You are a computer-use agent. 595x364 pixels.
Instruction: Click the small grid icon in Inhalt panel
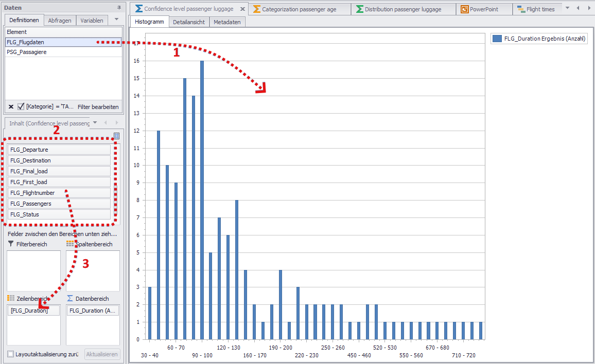(x=116, y=135)
